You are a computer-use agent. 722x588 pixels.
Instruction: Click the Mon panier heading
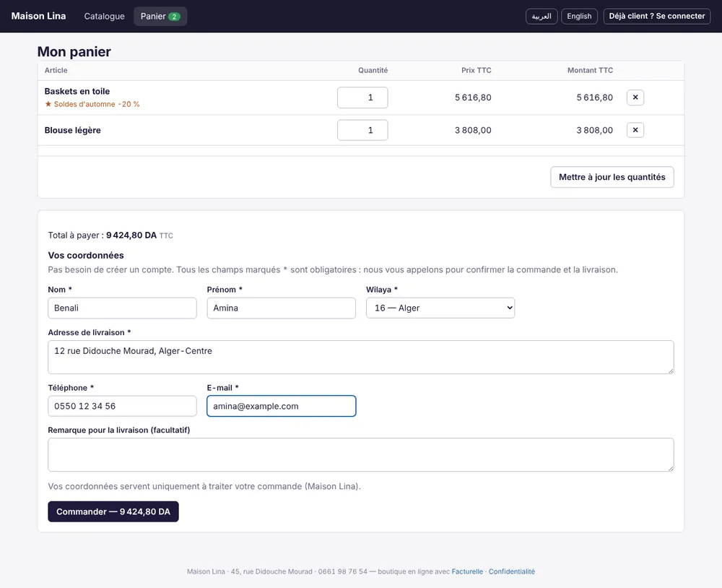pyautogui.click(x=74, y=51)
